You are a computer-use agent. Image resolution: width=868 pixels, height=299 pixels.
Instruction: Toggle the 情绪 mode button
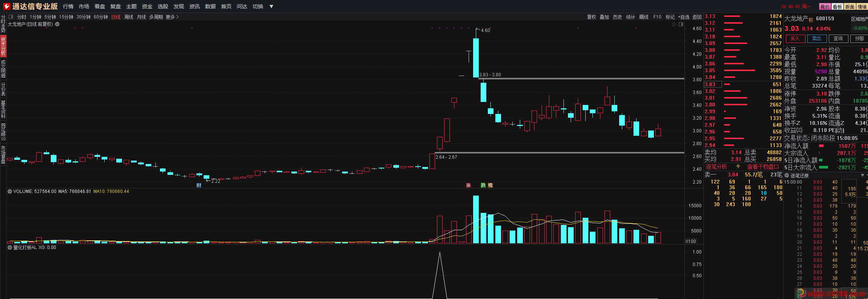(x=862, y=6)
